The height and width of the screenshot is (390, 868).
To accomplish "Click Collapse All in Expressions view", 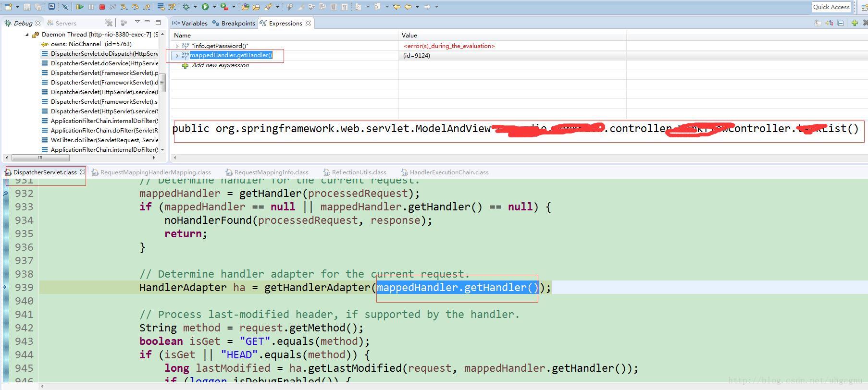I will [841, 23].
